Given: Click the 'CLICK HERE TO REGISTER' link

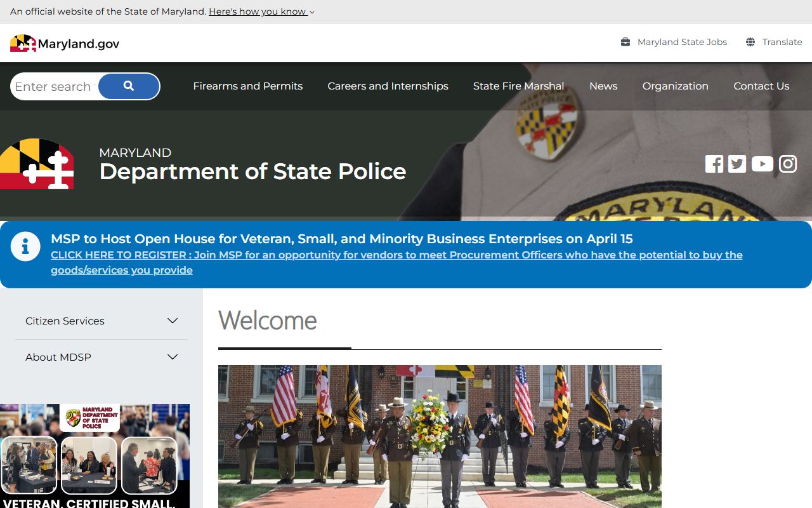Looking at the screenshot, I should (396, 262).
